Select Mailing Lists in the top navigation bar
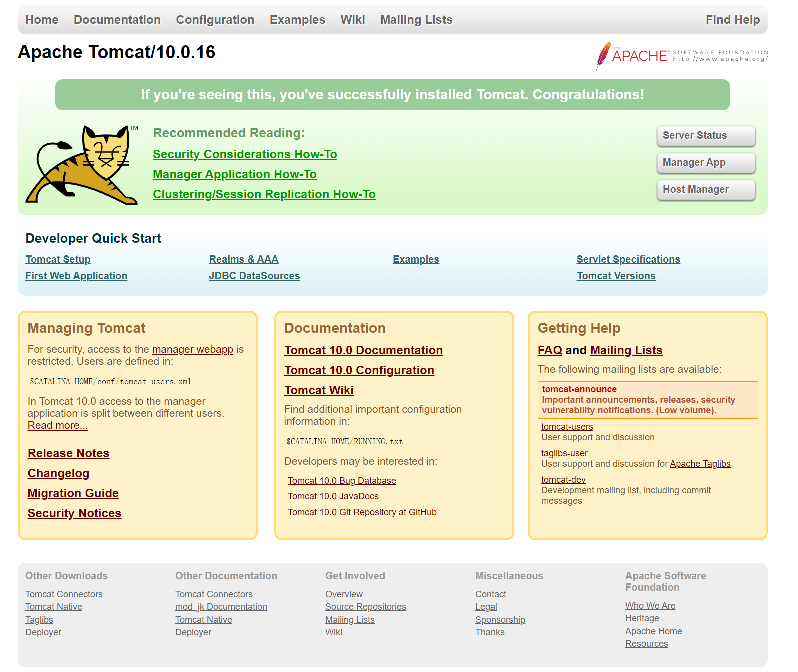Screen dimensions: 798x672 coord(416,20)
